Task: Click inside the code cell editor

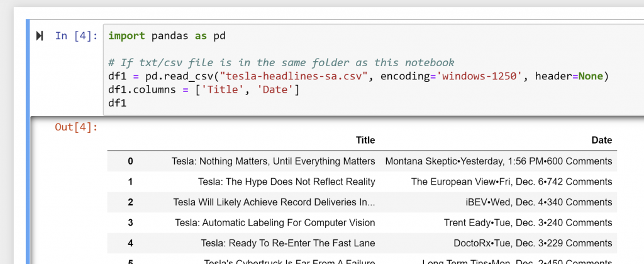Action: click(x=374, y=69)
